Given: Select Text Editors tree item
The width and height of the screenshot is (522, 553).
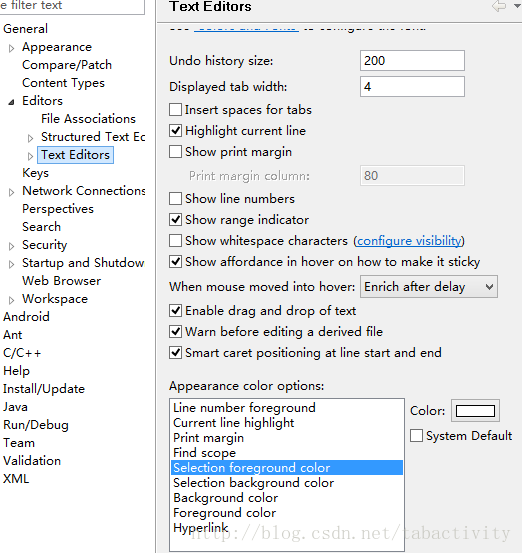Looking at the screenshot, I should point(75,155).
